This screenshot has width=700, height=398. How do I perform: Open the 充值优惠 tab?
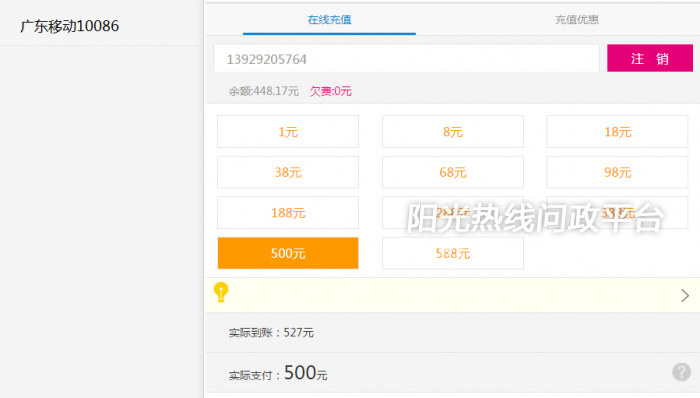576,20
